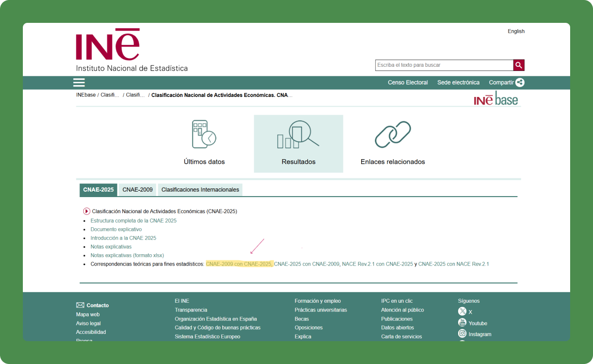
Task: Open the second Clasifi... breadcrumb
Action: (x=135, y=95)
